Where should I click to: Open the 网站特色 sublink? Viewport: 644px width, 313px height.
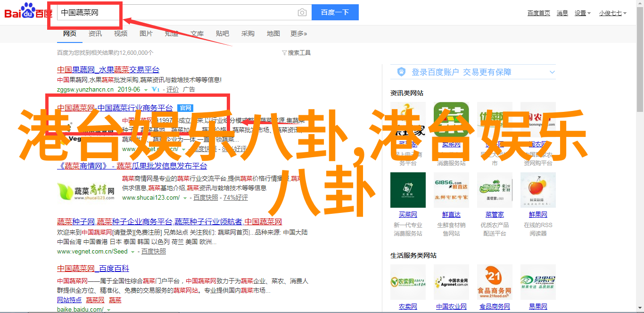click(69, 300)
